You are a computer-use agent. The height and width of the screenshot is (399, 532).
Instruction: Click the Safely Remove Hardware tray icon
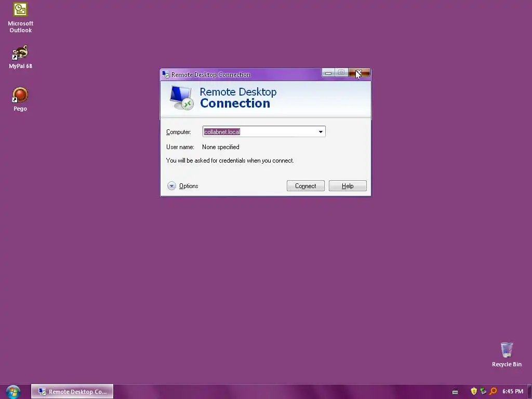(x=483, y=391)
